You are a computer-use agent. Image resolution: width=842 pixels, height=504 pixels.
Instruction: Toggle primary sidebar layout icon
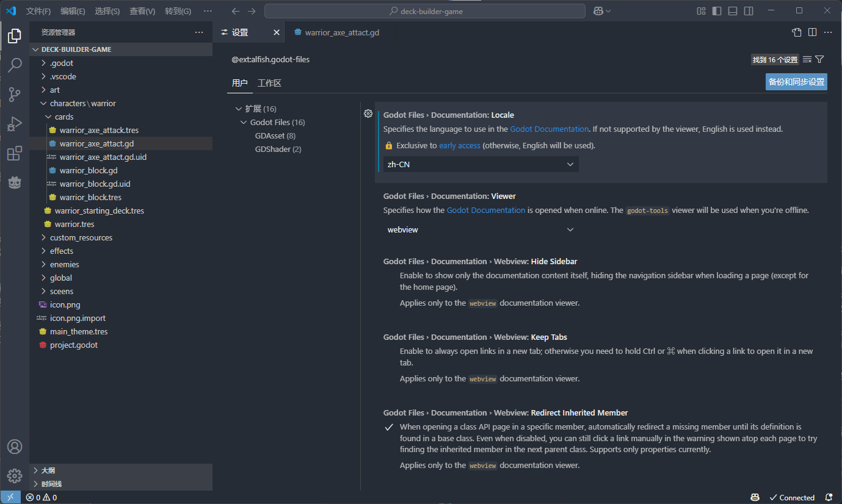point(717,11)
